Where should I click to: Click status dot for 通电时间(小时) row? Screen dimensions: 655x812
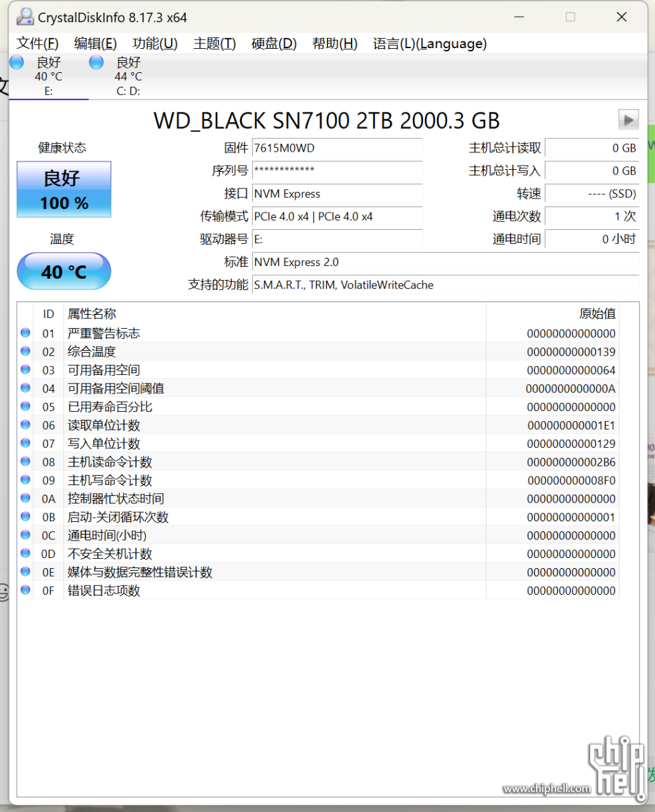pos(25,535)
